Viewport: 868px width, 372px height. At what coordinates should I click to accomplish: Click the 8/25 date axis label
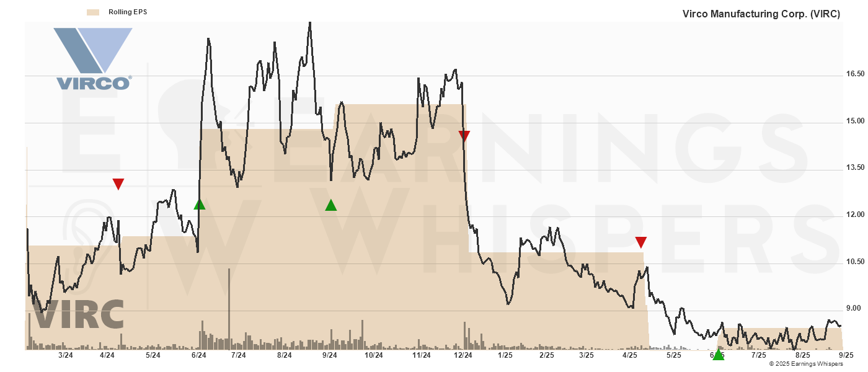point(802,355)
